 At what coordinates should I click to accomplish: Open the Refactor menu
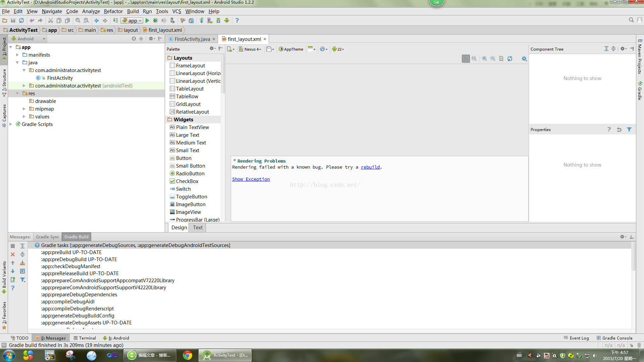pos(113,11)
